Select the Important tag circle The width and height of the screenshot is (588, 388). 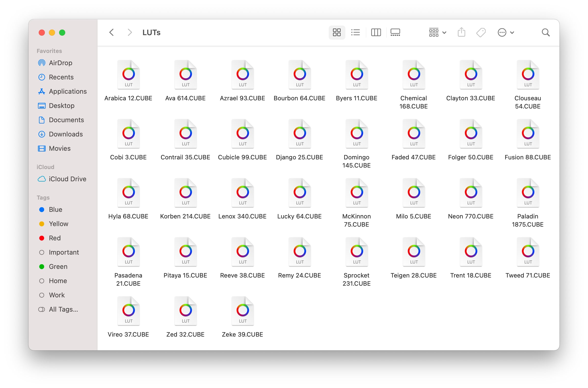pos(42,252)
